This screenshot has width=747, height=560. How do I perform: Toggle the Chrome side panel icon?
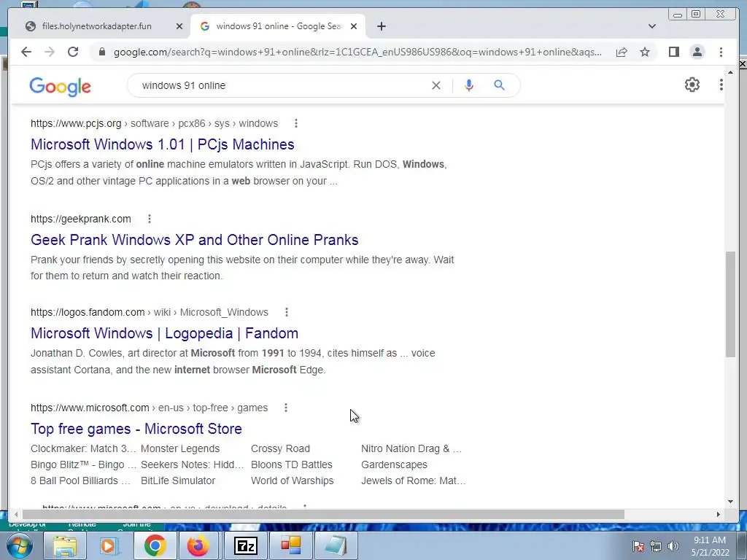[x=673, y=52]
